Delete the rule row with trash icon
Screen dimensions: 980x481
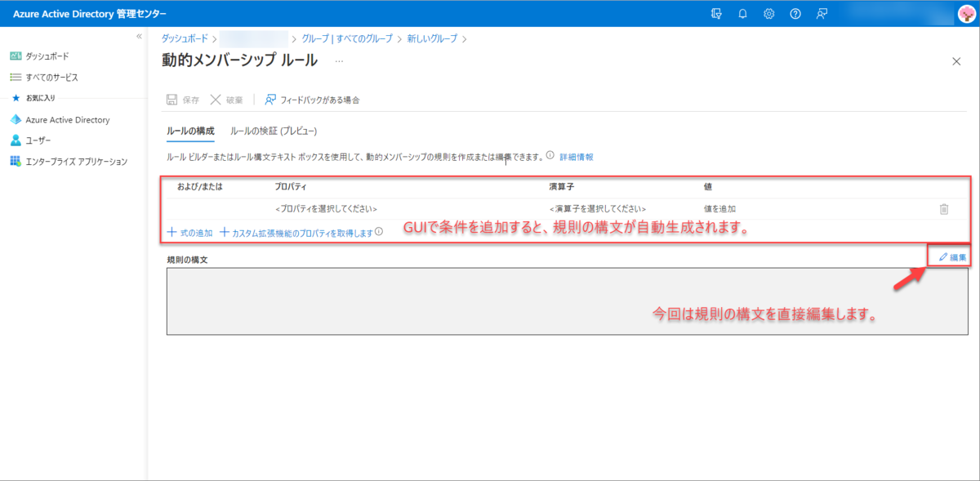[x=944, y=209]
